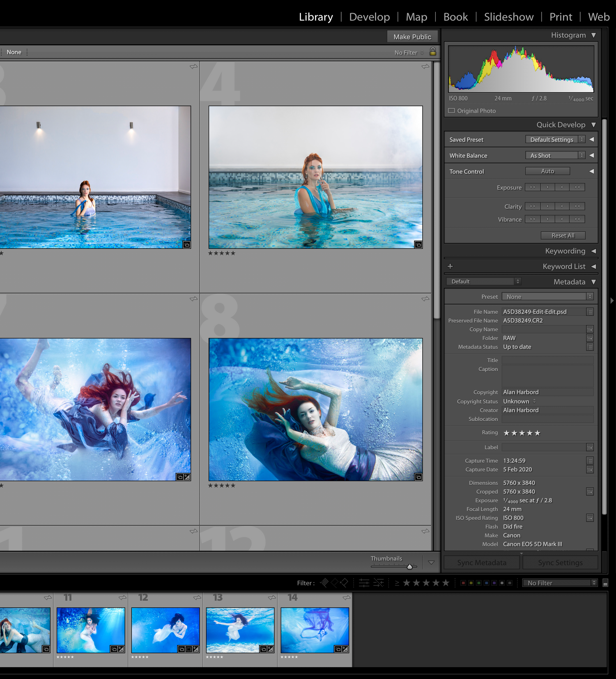Click the Title metadata input field
Viewport: 616px width, 679px height.
[x=547, y=360]
